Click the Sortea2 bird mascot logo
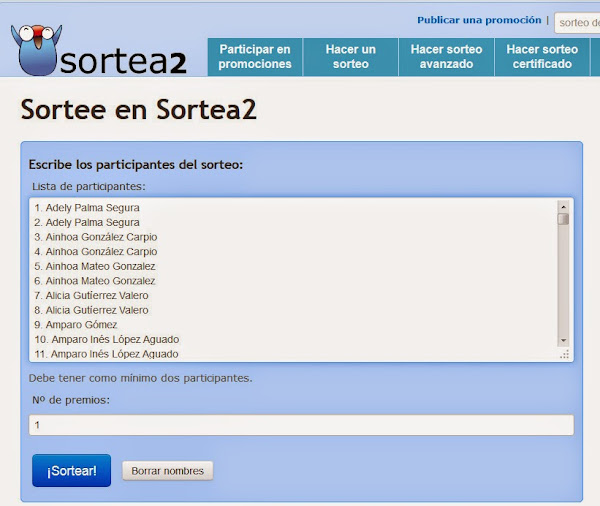Viewport: 600px width, 506px height. pyautogui.click(x=36, y=50)
